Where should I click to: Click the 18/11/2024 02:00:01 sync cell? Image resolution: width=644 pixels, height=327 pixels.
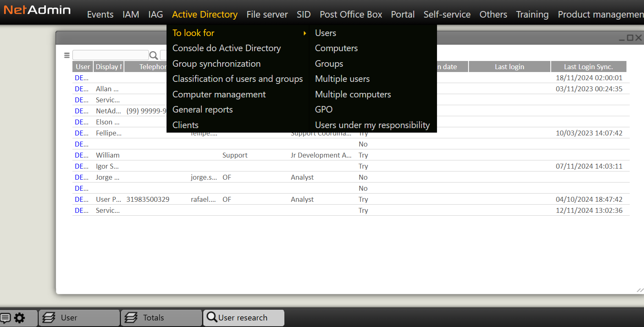coord(589,78)
